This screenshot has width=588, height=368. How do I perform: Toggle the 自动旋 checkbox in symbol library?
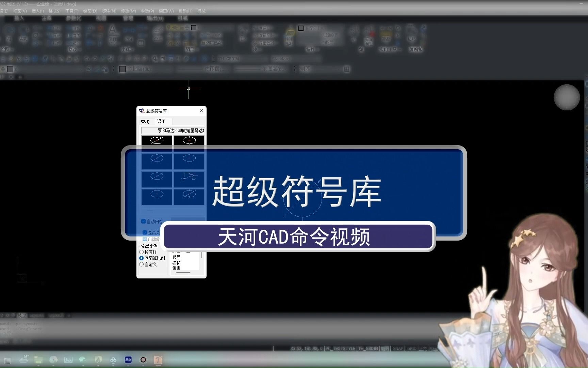coord(145,239)
